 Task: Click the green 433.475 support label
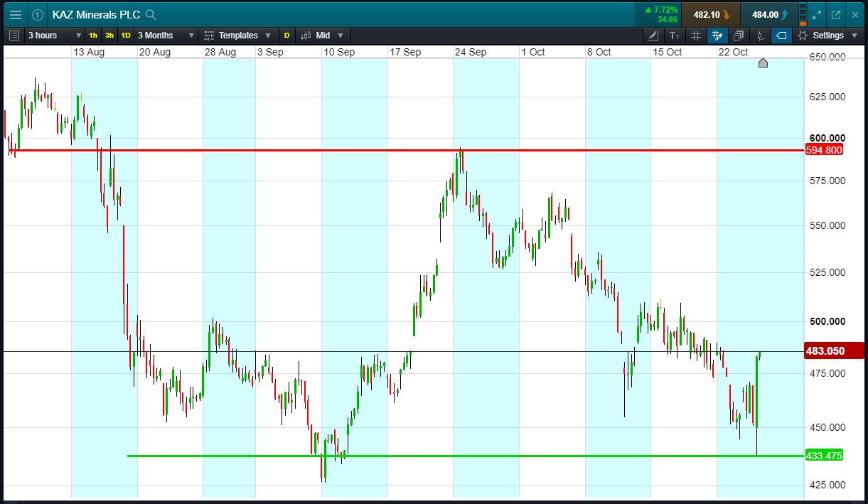coord(824,456)
